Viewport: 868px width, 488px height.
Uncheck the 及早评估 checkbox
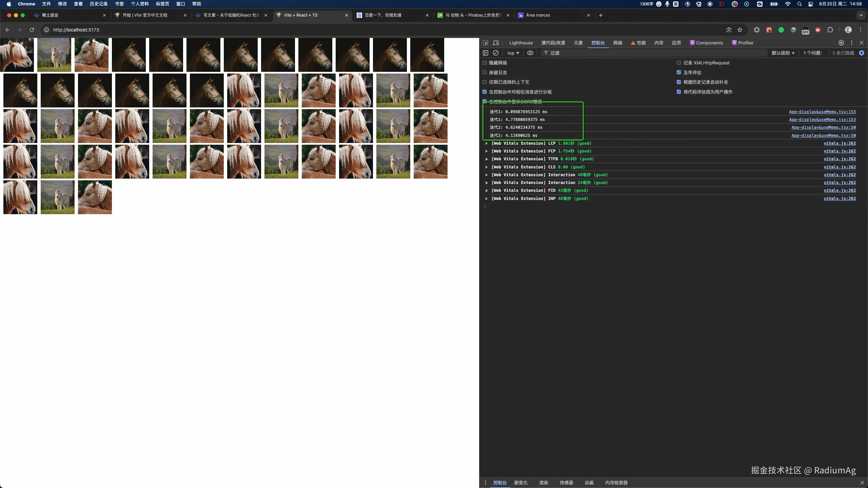[679, 73]
